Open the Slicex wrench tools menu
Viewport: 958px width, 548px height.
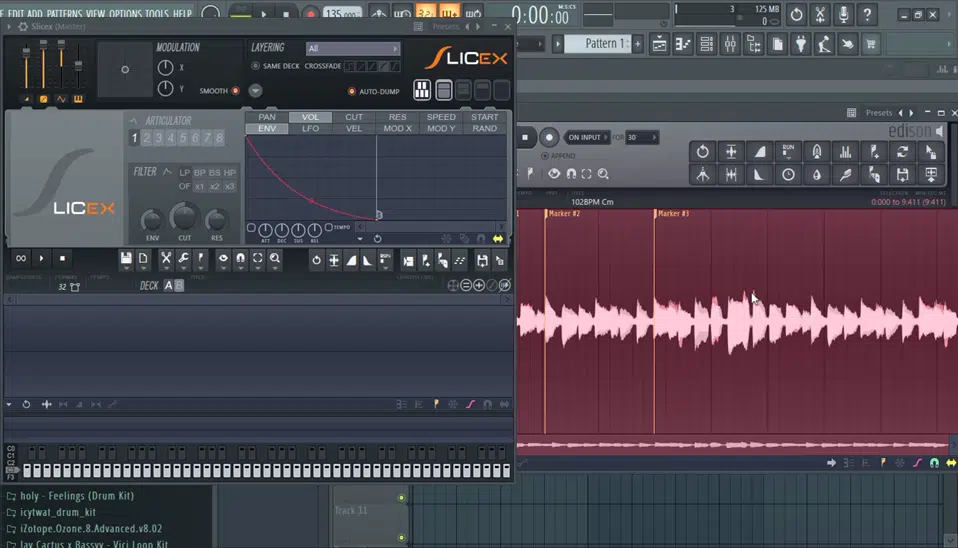click(183, 259)
